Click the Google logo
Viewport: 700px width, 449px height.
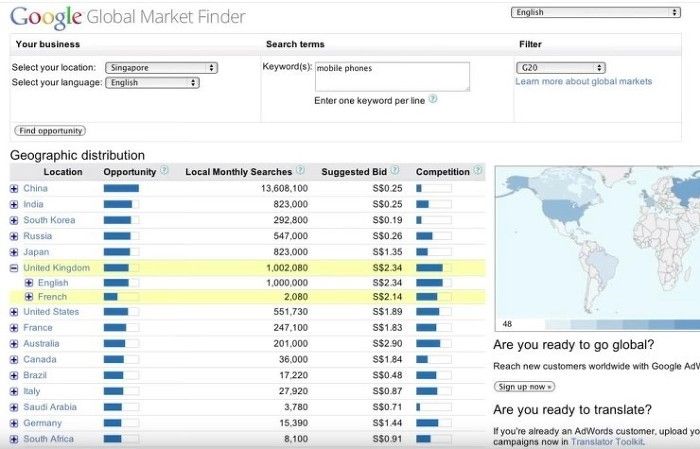pyautogui.click(x=46, y=17)
